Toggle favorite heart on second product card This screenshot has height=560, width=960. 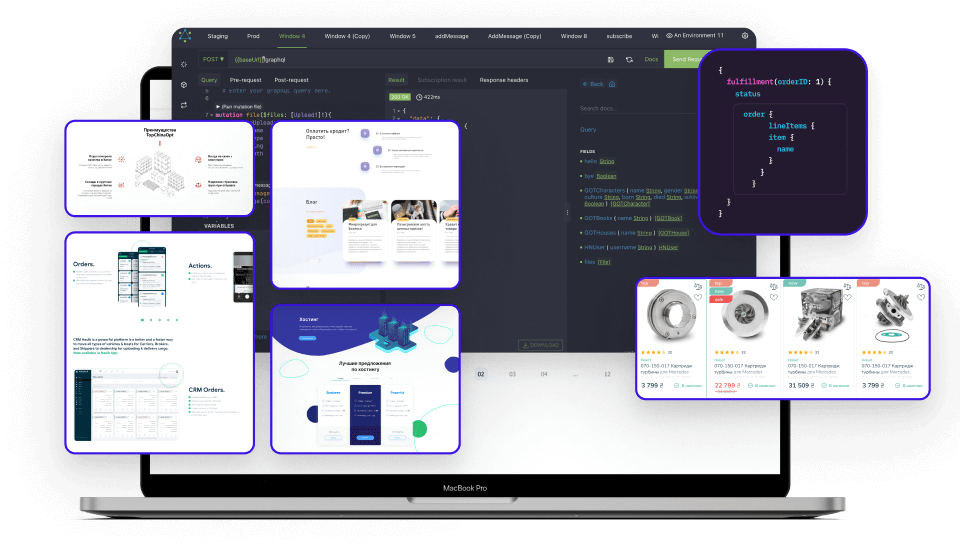(x=772, y=297)
